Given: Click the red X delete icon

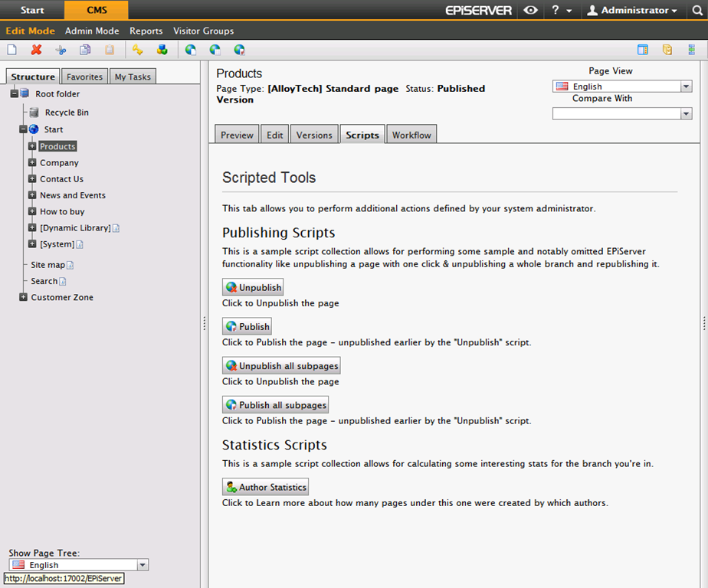Looking at the screenshot, I should click(36, 50).
